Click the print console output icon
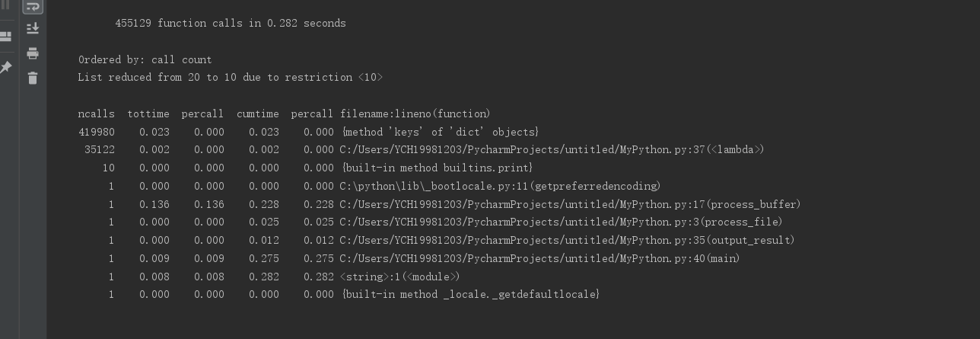This screenshot has height=339, width=980. click(33, 53)
